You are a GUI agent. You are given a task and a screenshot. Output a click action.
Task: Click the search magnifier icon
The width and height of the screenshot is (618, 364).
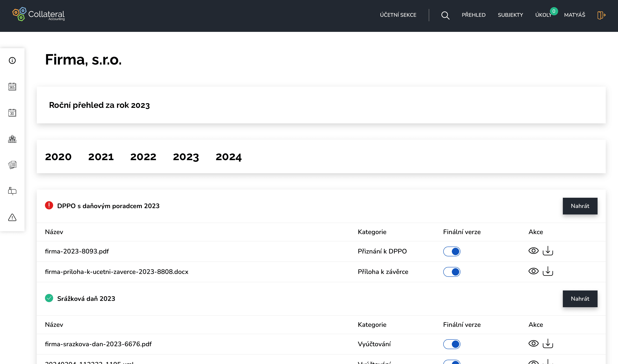click(x=445, y=16)
